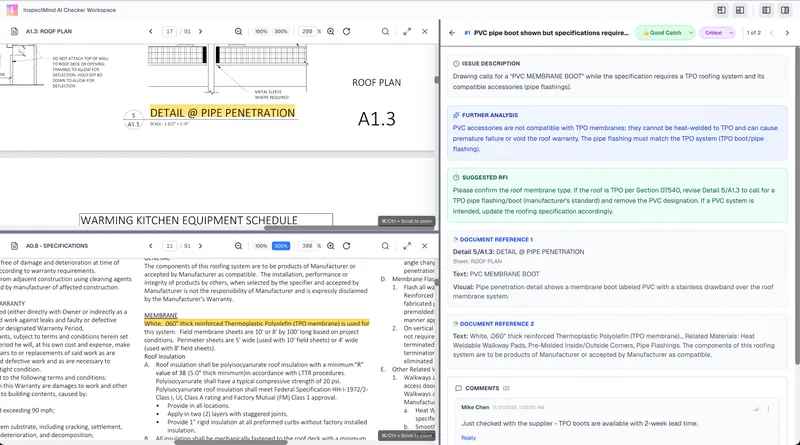Expand the Specifications viewer to fullscreen
The width and height of the screenshot is (800, 445).
407,246
